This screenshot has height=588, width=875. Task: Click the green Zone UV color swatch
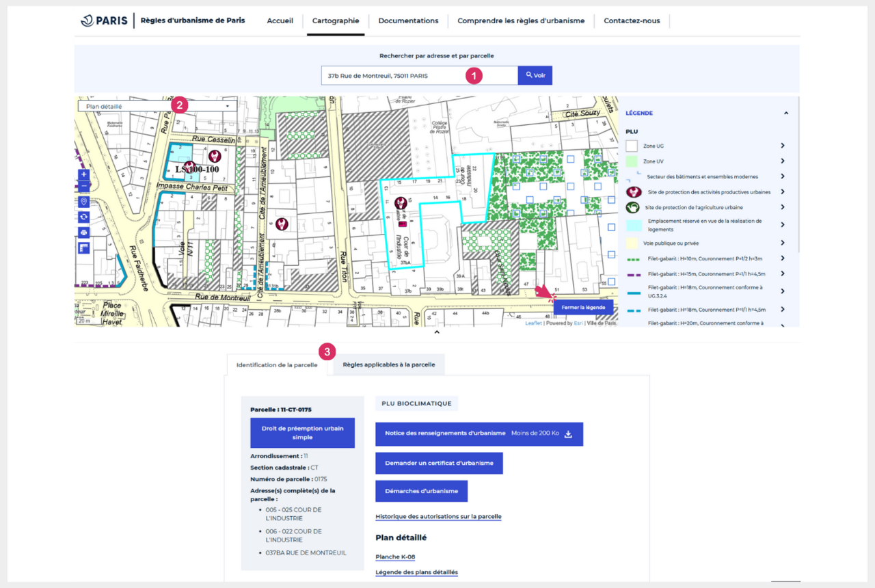coord(632,161)
